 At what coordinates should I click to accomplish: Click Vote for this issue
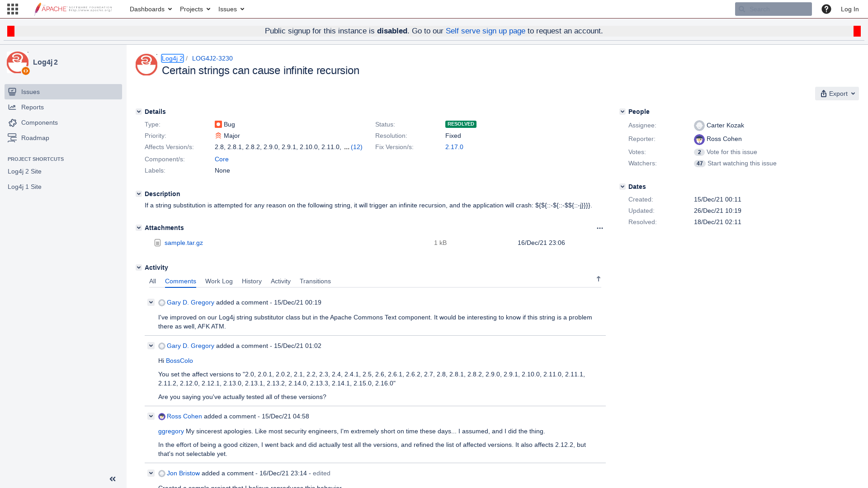pyautogui.click(x=731, y=152)
